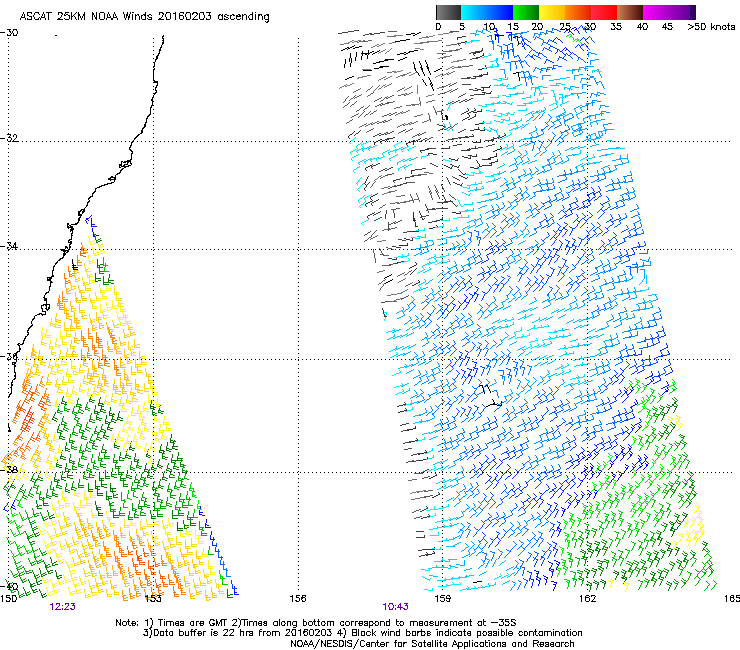The image size is (740, 650).
Task: Click the '-30' latitude axis label
Action: [9, 33]
